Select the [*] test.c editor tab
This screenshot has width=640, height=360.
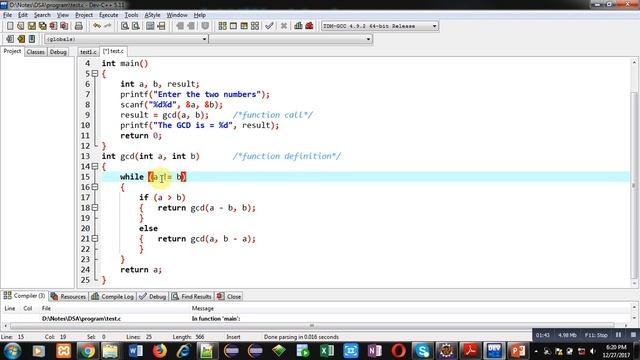click(x=113, y=51)
